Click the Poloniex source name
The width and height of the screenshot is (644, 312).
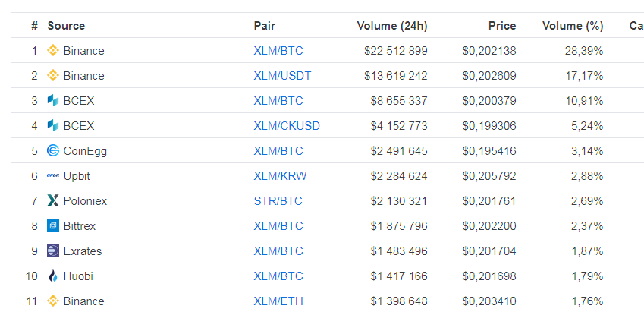(x=85, y=201)
